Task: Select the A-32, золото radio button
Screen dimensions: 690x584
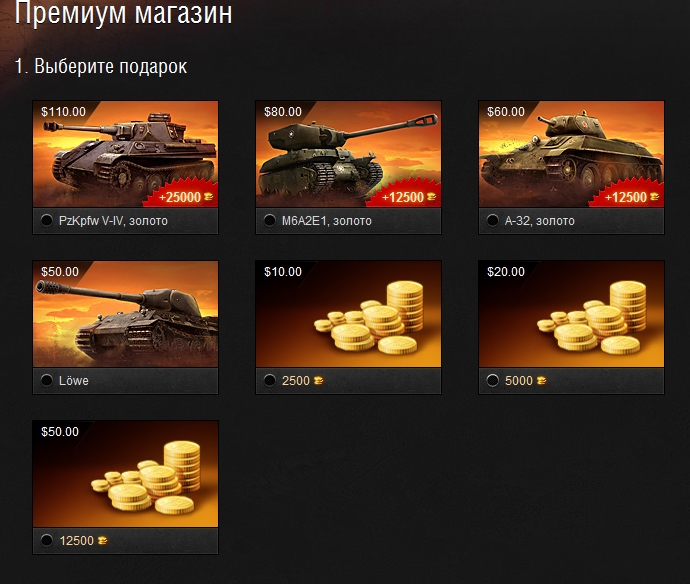Action: (493, 220)
